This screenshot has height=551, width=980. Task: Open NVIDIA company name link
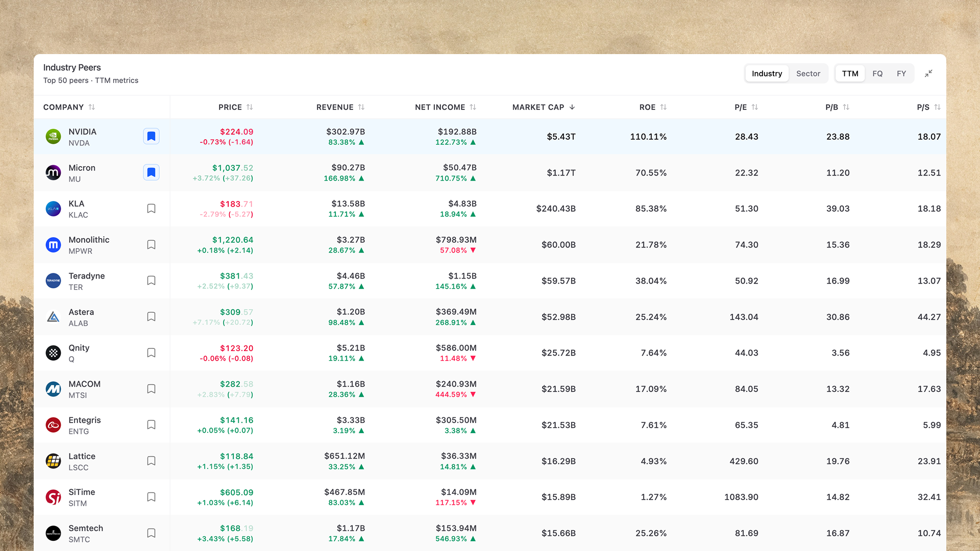point(83,132)
